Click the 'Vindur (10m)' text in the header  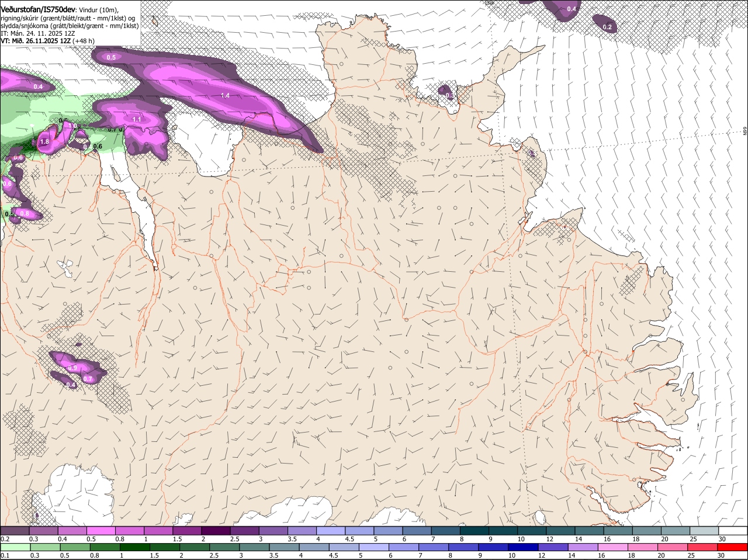click(x=98, y=10)
